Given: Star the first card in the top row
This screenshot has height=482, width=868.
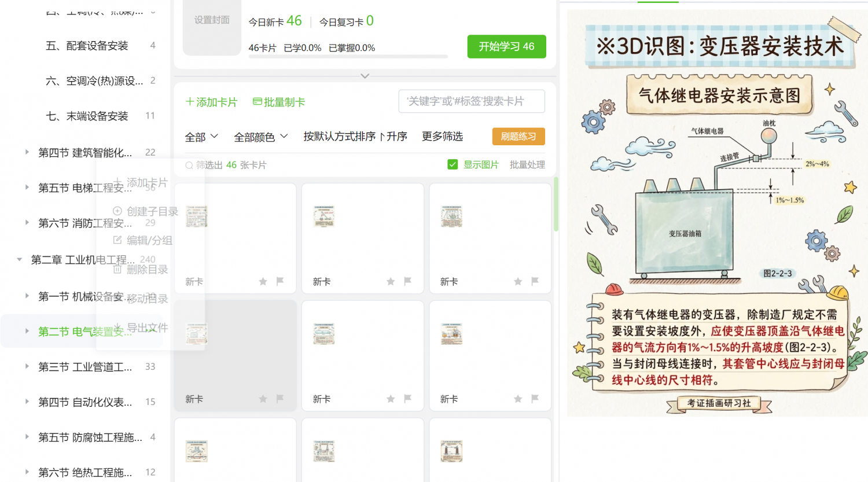Looking at the screenshot, I should tap(263, 281).
